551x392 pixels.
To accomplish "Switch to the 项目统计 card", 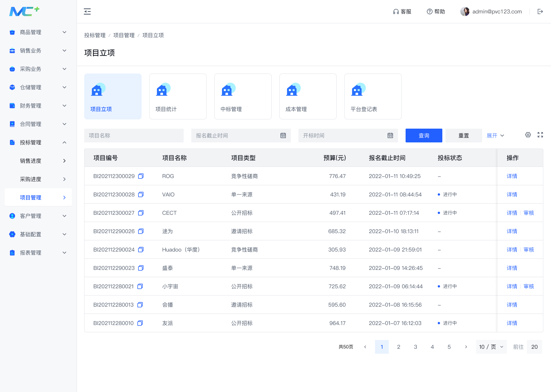I will (178, 96).
